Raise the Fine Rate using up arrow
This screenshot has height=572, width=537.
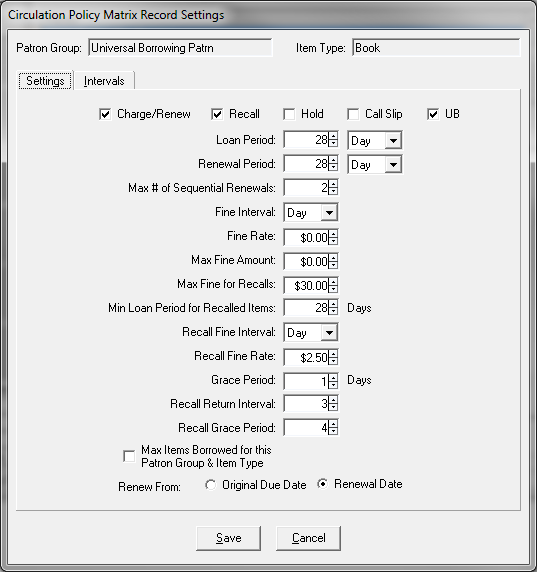pos(333,232)
